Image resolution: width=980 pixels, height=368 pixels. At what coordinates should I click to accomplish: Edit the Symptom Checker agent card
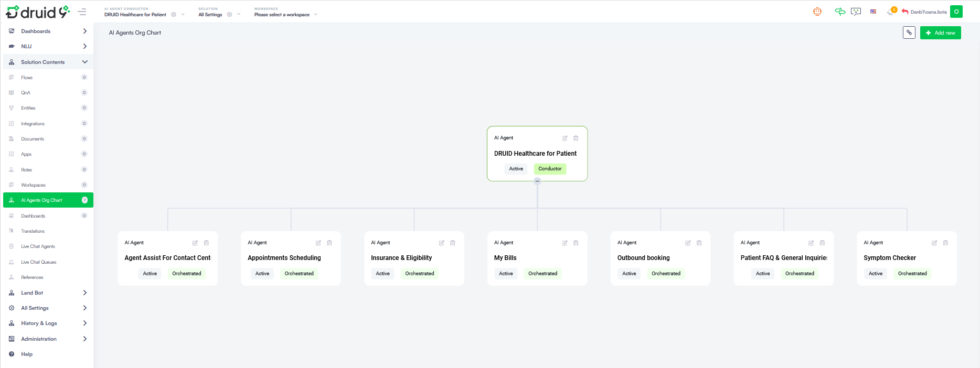tap(934, 243)
